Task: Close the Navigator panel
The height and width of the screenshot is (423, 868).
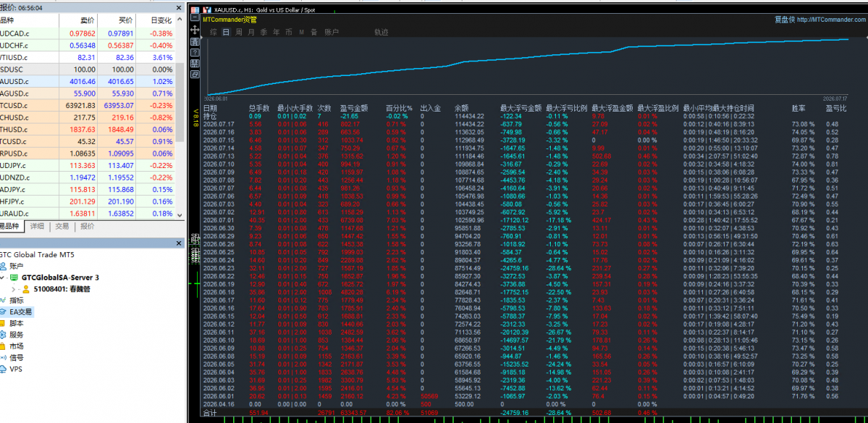Action: (x=178, y=243)
